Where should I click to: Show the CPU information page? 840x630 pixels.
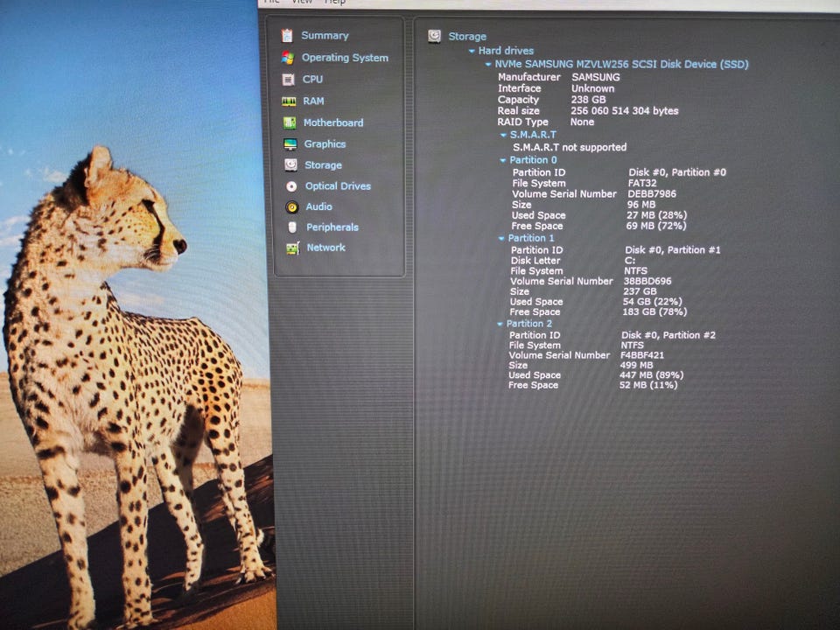point(312,80)
